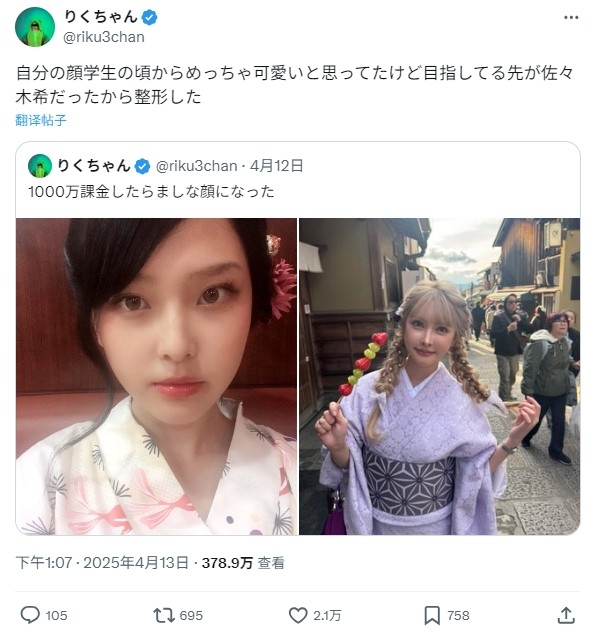589x633 pixels.
Task: Open the りくちゃん display name at top
Action: click(x=101, y=17)
